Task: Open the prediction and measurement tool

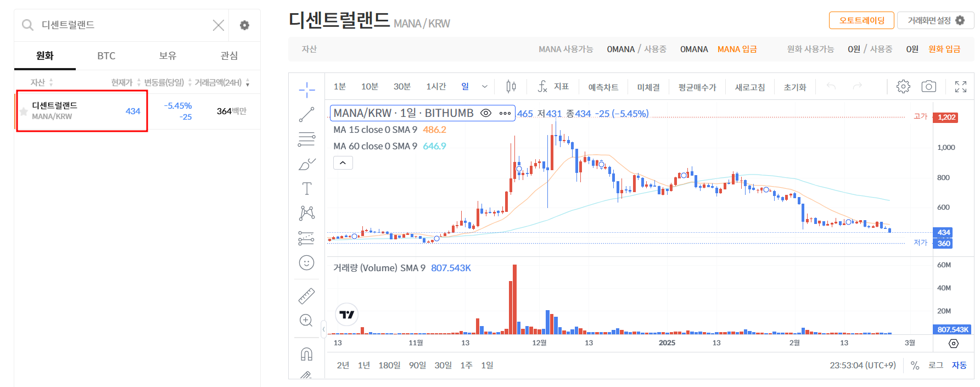Action: pyautogui.click(x=306, y=238)
